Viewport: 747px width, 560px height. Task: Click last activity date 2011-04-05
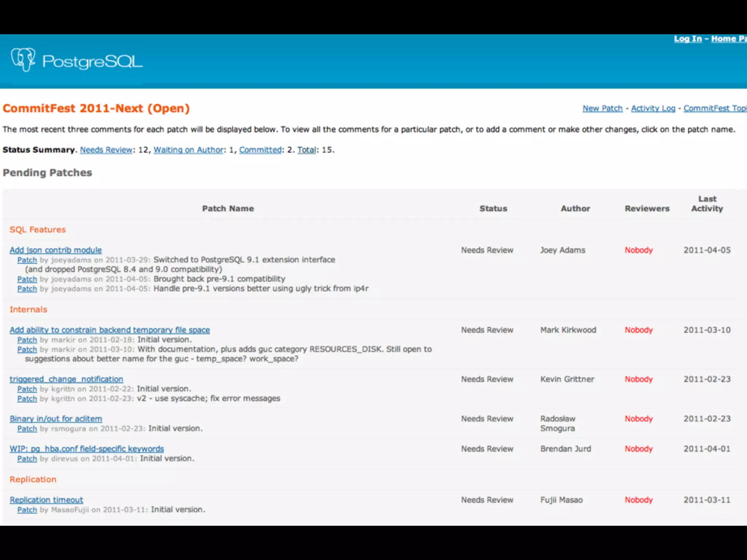[x=707, y=250]
